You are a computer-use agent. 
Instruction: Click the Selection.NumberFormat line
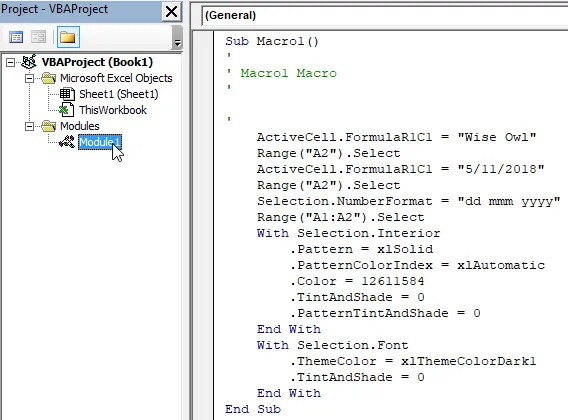[409, 201]
